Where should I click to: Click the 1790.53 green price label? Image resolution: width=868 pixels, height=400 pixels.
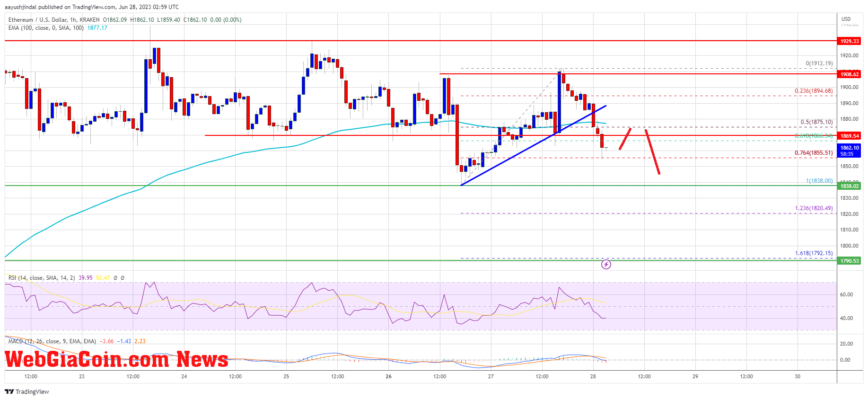click(849, 261)
